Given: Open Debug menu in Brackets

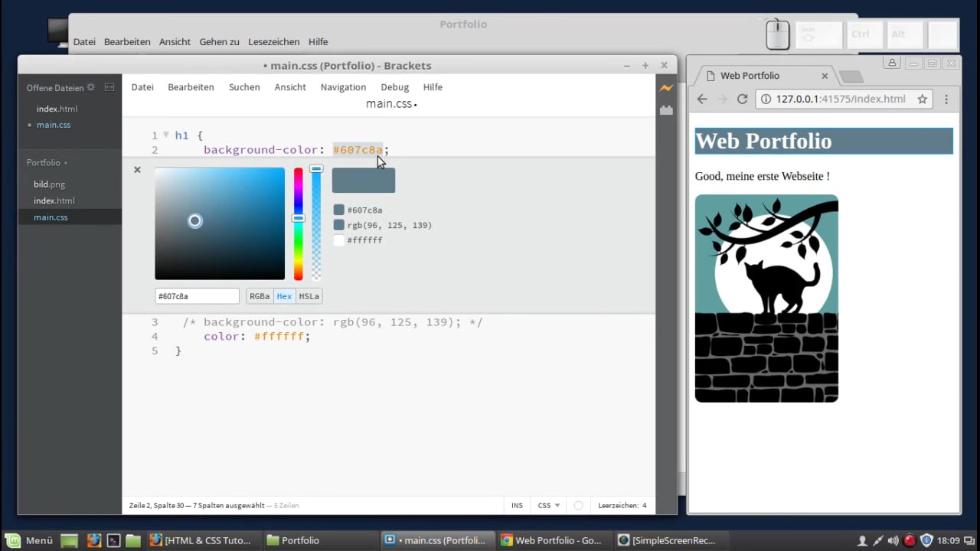Looking at the screenshot, I should pos(394,87).
